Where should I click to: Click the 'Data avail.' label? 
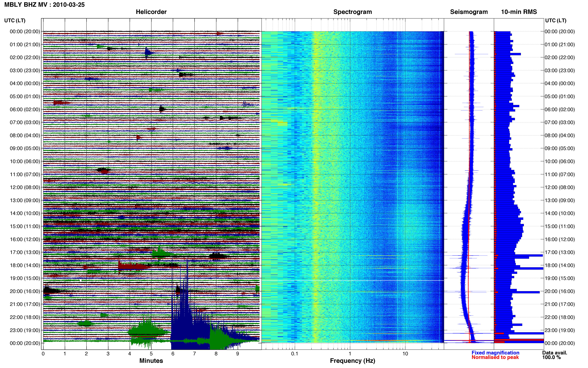pos(555,353)
